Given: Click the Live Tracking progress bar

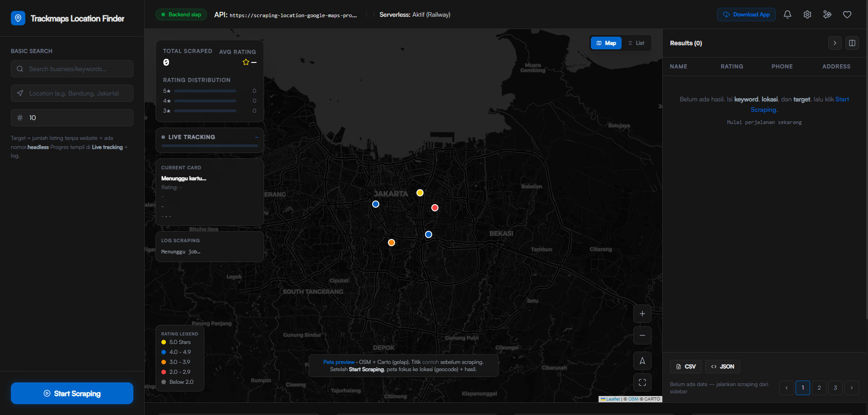Looking at the screenshot, I should click(210, 146).
